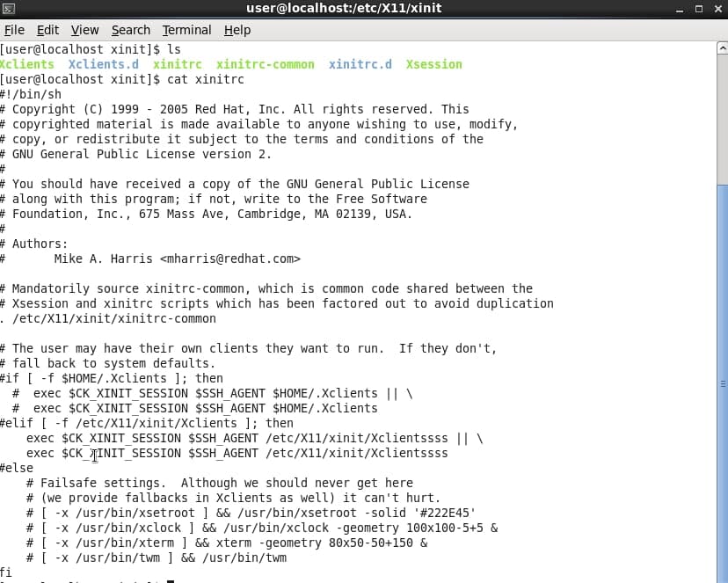Click the scrollbar trough above the thumb
The height and width of the screenshot is (583, 728).
click(x=723, y=120)
